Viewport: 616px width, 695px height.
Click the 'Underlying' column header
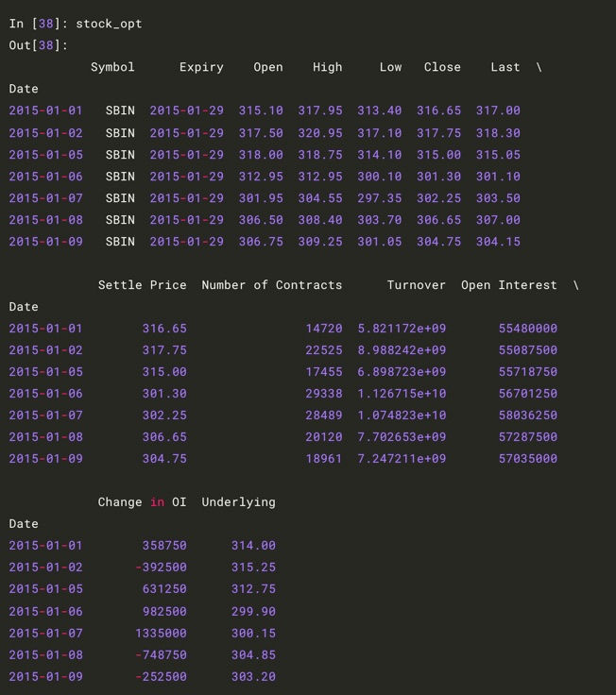click(239, 502)
